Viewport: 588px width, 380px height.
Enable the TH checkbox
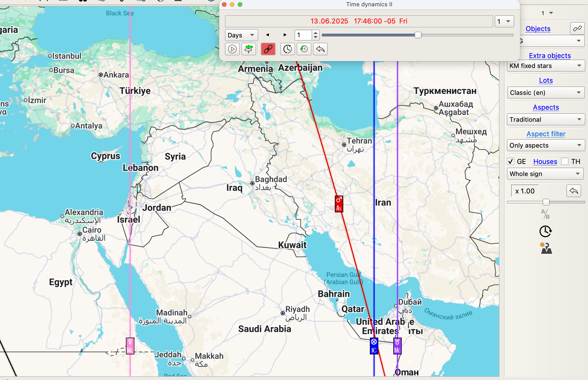click(565, 161)
